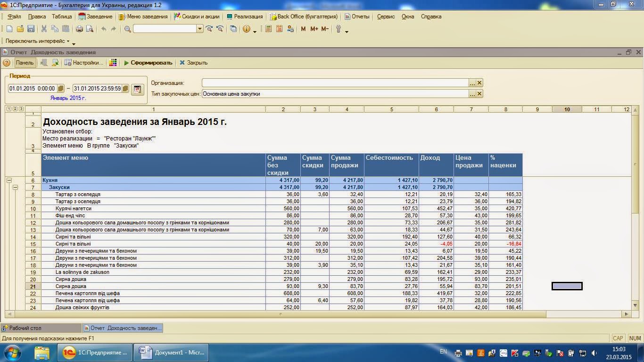644x362 pixels.
Task: Print the report with the printer icon
Action: click(x=79, y=29)
